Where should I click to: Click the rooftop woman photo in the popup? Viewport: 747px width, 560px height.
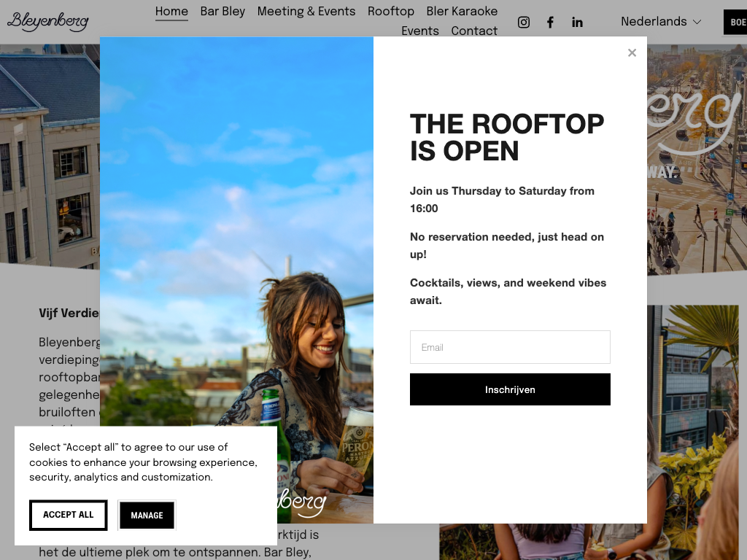237,280
